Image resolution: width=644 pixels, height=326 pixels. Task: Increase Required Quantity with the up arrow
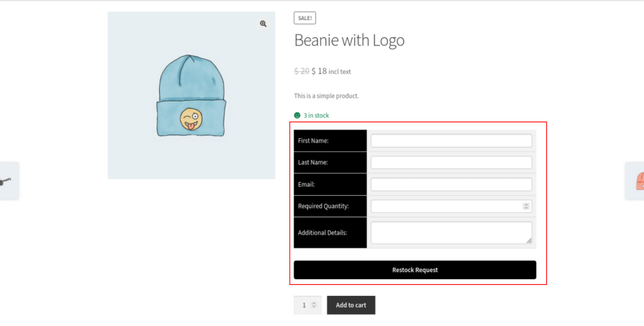[526, 204]
